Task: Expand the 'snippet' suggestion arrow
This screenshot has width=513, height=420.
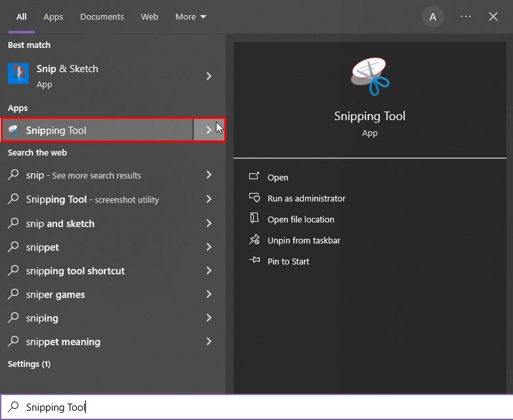Action: [209, 247]
